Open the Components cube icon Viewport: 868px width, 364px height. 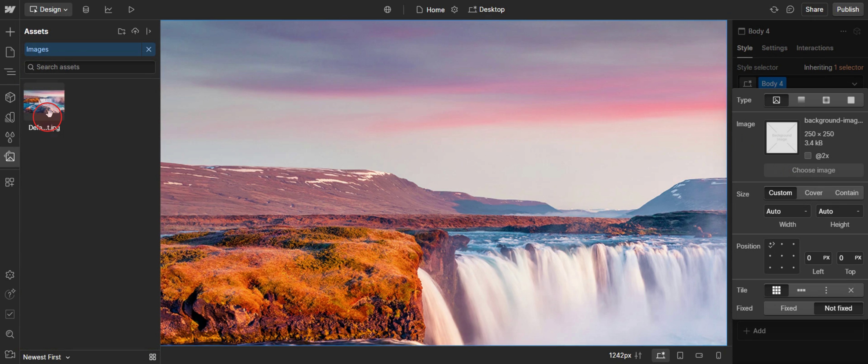tap(10, 98)
